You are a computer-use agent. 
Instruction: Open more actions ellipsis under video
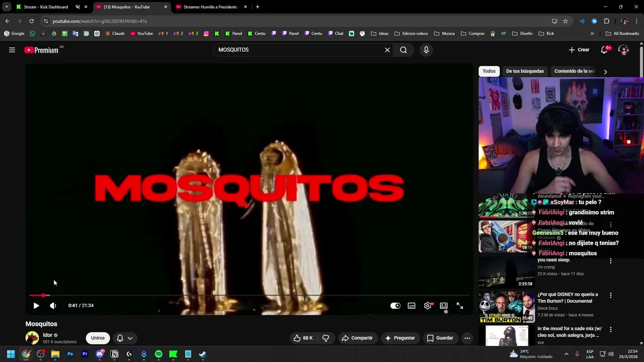(467, 338)
